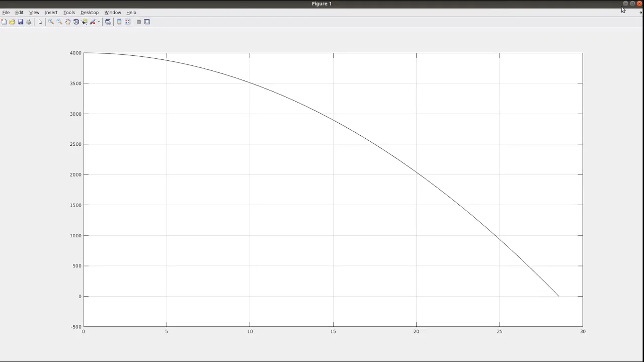Click the New Figure icon
The height and width of the screenshot is (362, 644).
click(4, 22)
